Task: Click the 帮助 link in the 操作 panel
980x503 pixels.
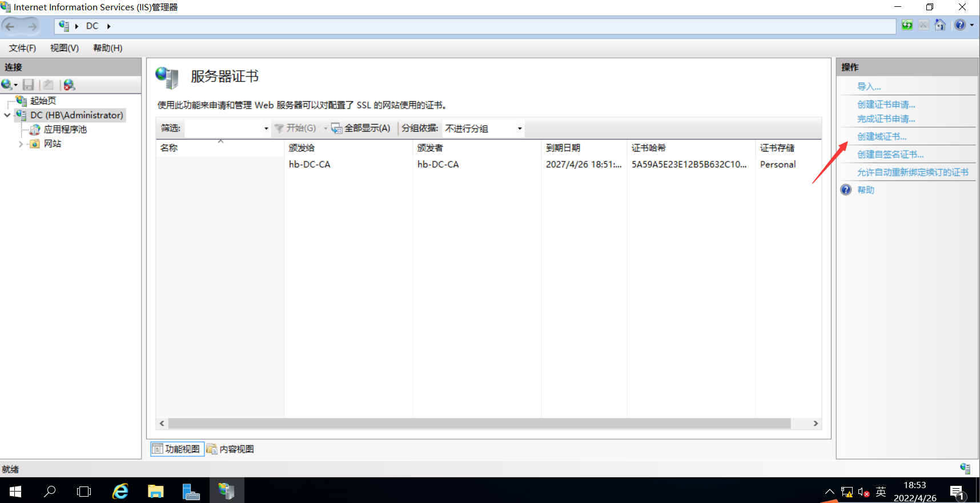Action: tap(866, 190)
